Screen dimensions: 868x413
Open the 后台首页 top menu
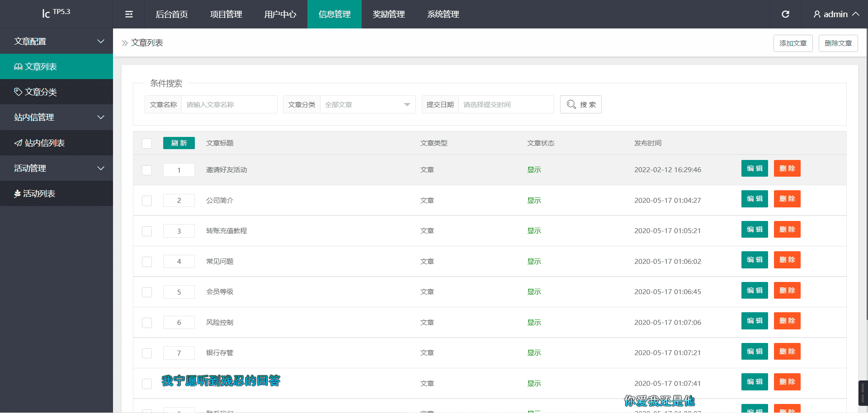pos(172,14)
